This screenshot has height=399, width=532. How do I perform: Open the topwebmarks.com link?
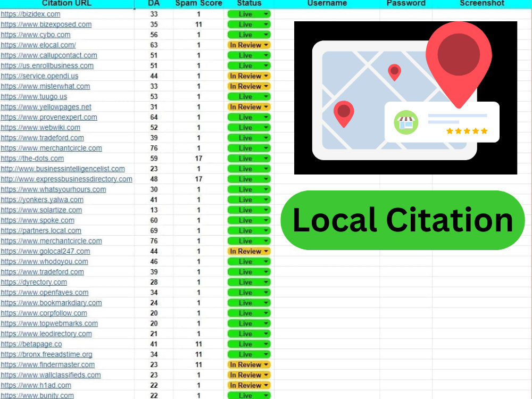[x=49, y=323]
